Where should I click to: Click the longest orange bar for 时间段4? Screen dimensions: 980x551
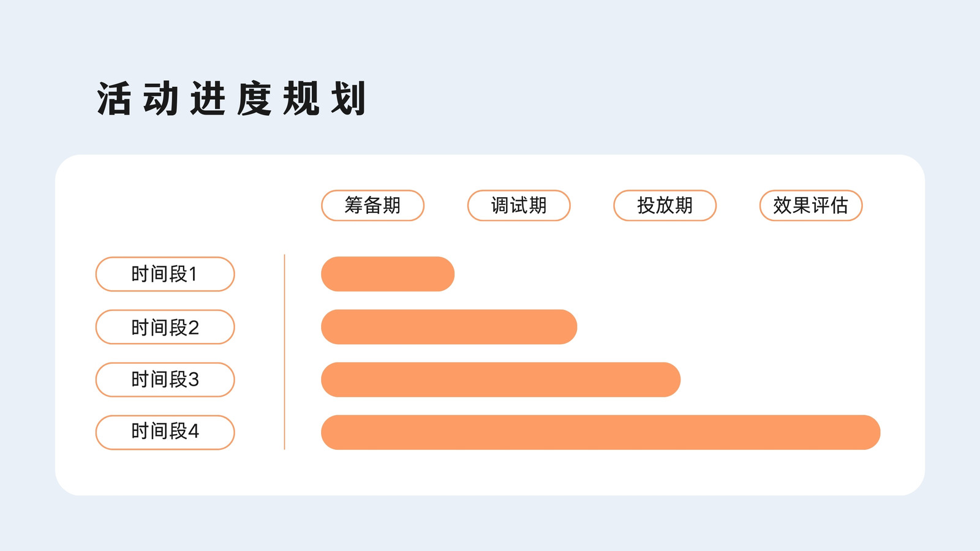(601, 432)
